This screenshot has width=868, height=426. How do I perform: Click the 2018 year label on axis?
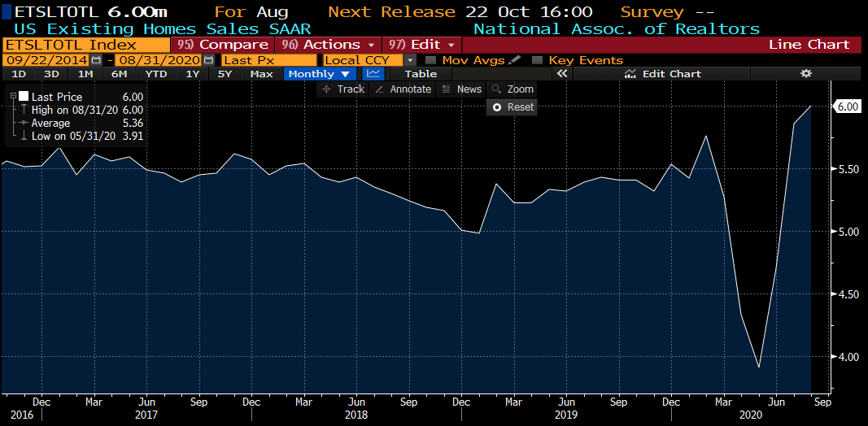click(x=356, y=415)
